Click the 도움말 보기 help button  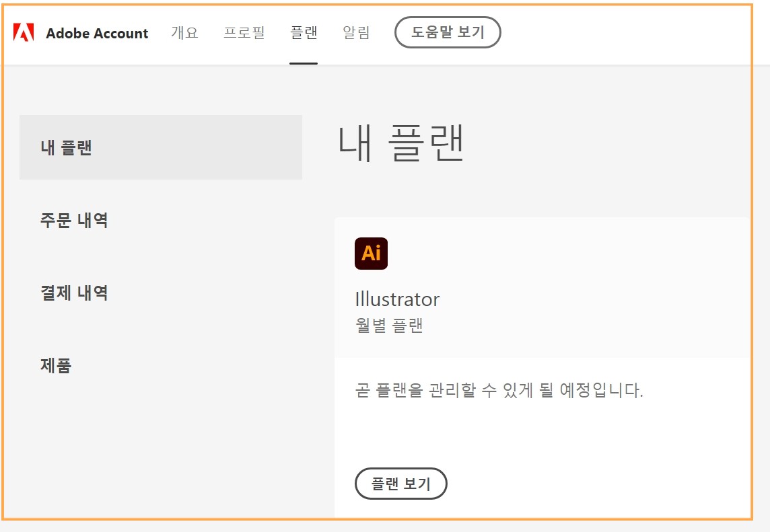click(447, 32)
